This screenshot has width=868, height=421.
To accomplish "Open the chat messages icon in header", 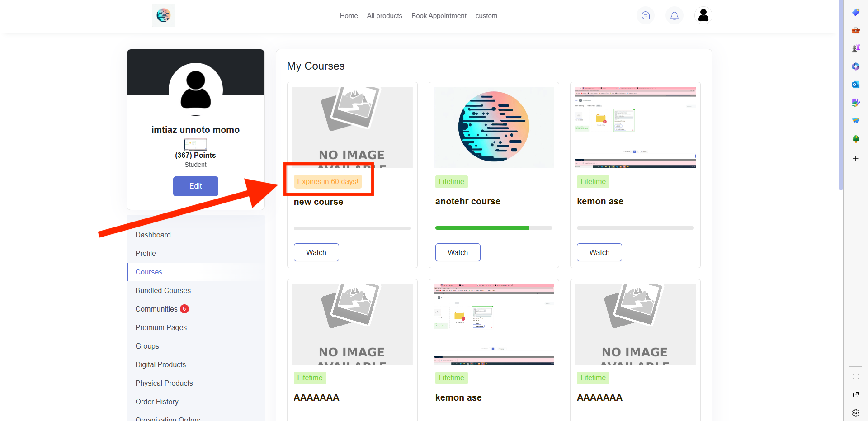I will point(645,16).
